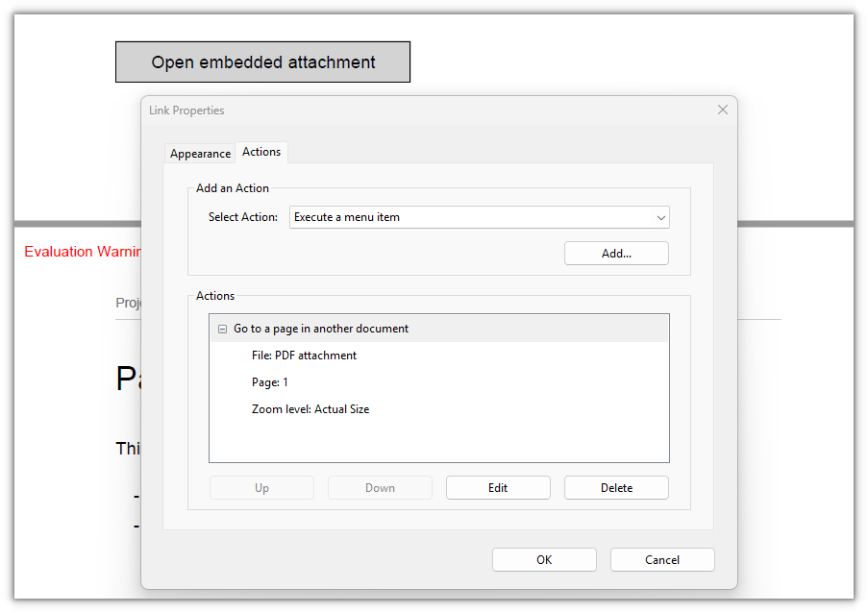Select the File: PDF attachment entry
The width and height of the screenshot is (868, 613).
304,356
